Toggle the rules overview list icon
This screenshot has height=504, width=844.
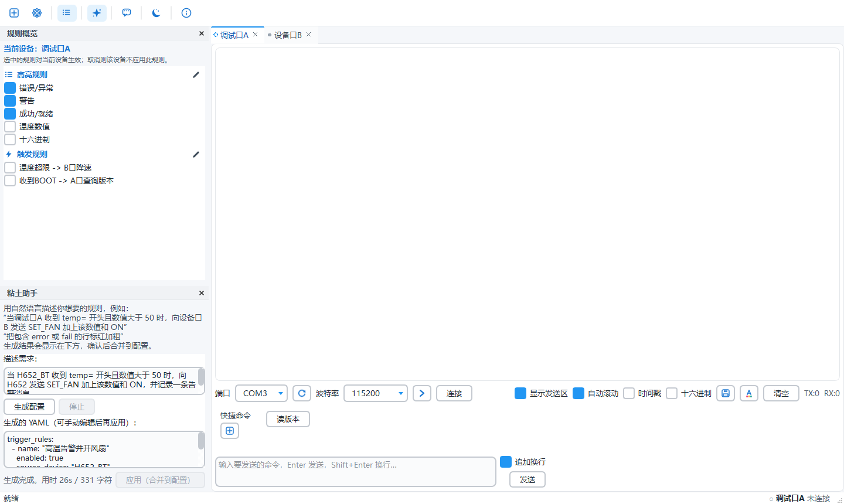point(67,13)
